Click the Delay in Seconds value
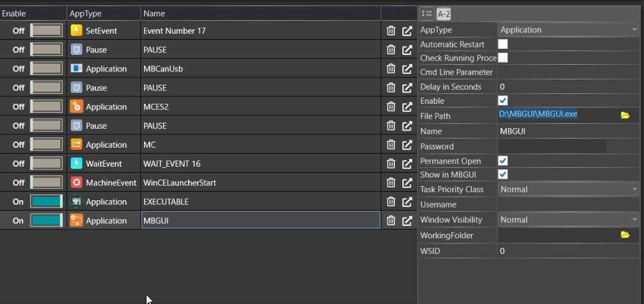The width and height of the screenshot is (644, 304). [568, 87]
